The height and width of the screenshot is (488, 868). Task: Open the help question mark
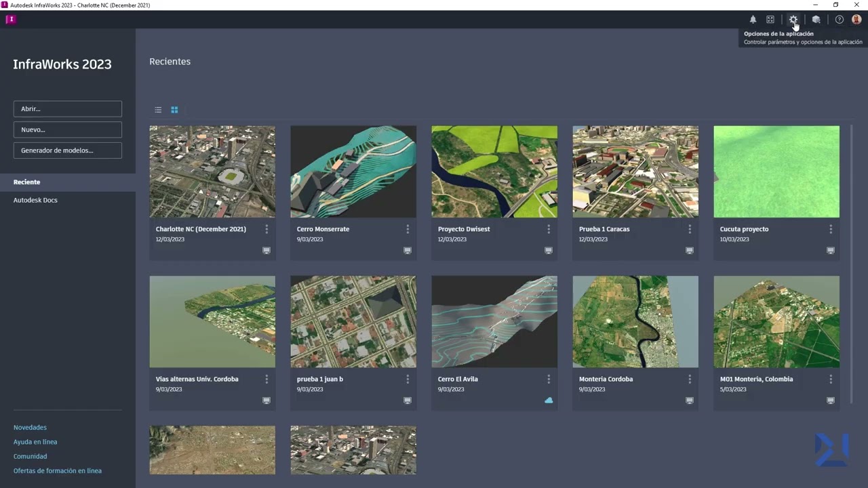point(840,20)
